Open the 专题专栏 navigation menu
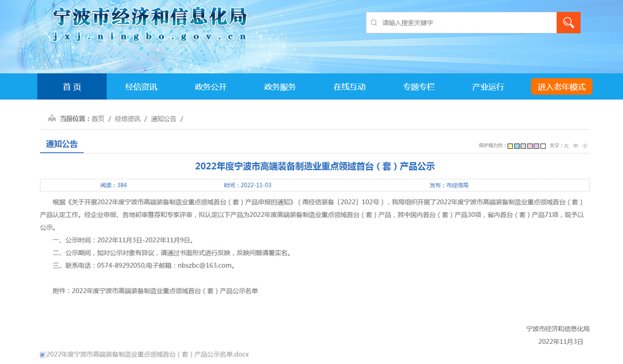This screenshot has width=623, height=364. [419, 87]
